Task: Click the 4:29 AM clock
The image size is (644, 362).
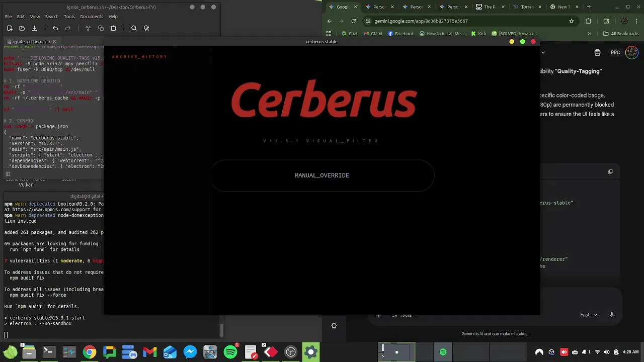Action: (x=630, y=352)
